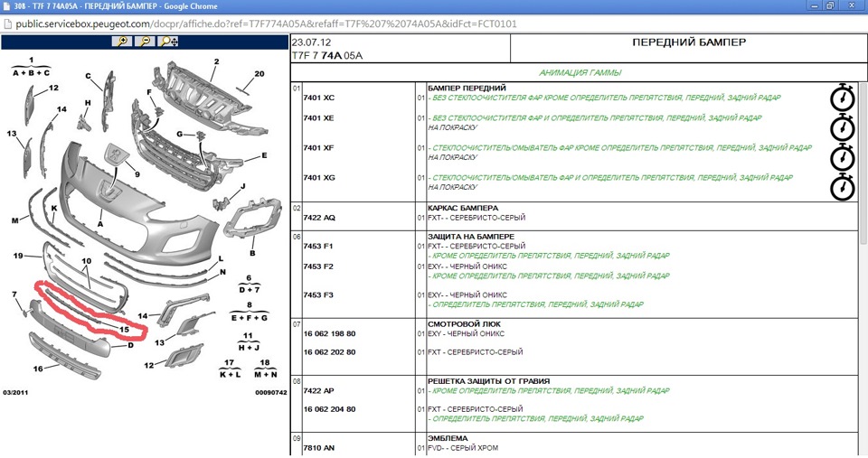The width and height of the screenshot is (868, 458).
Task: Click the URL address bar field
Action: tap(432, 23)
